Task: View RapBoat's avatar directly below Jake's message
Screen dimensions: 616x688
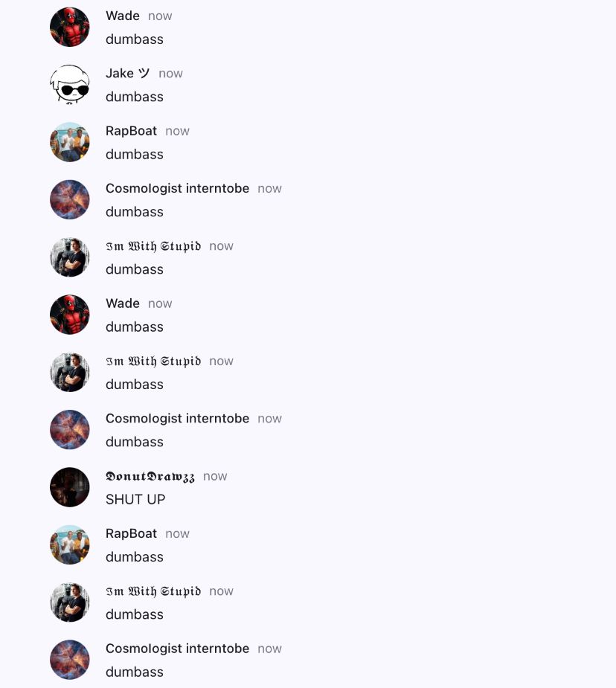Action: click(x=70, y=142)
